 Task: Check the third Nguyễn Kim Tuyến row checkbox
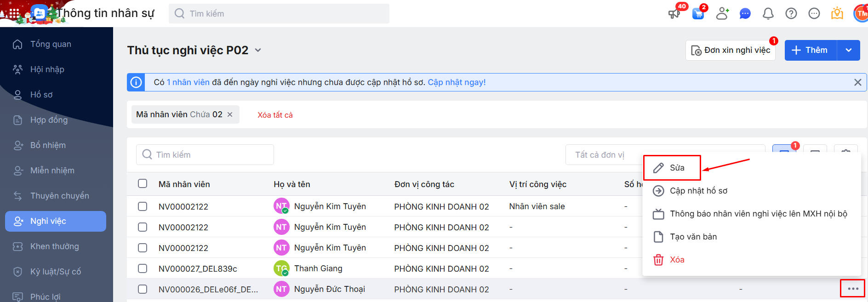click(x=143, y=248)
